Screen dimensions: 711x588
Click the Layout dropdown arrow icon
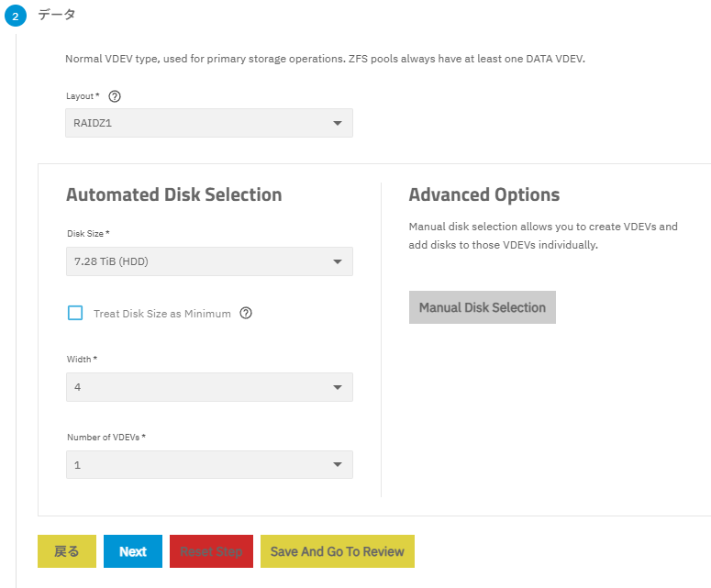point(337,123)
